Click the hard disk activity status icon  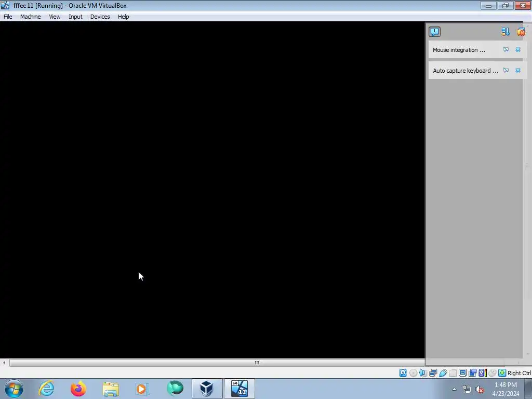[x=403, y=373]
